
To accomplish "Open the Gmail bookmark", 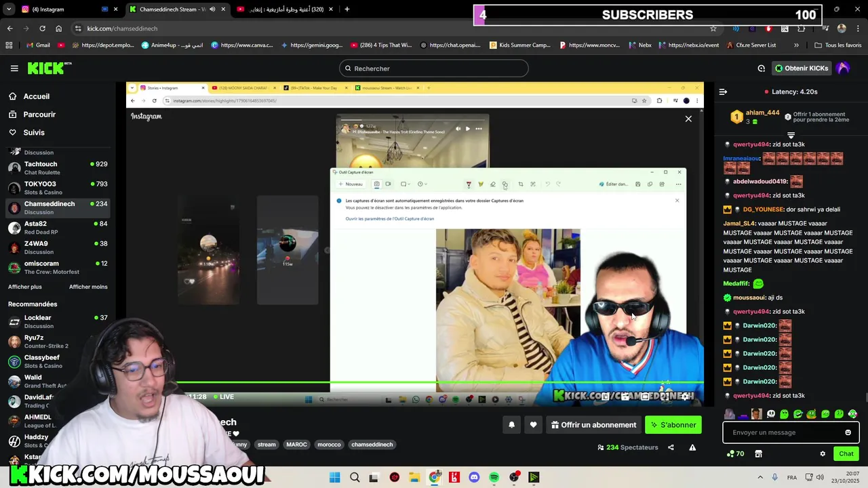I will point(39,45).
